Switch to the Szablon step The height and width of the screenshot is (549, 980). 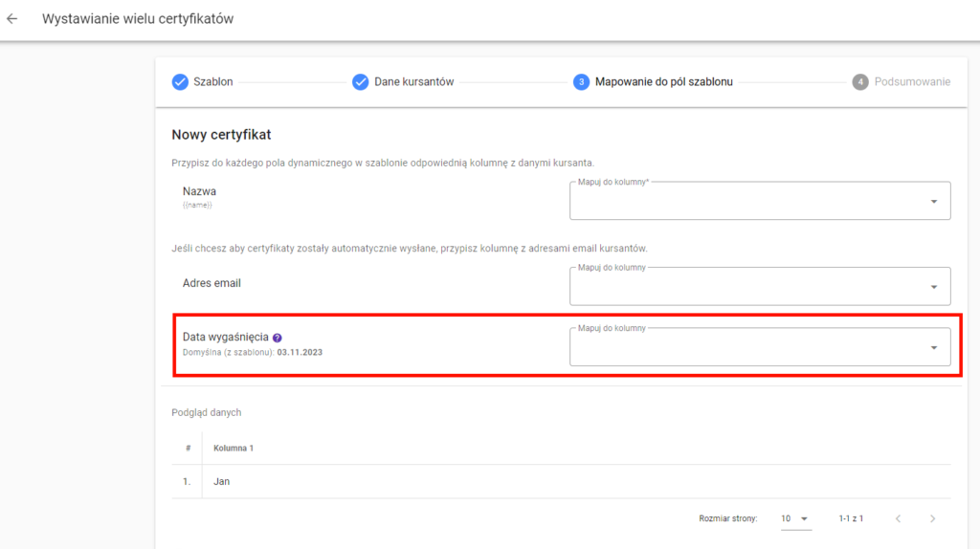212,82
